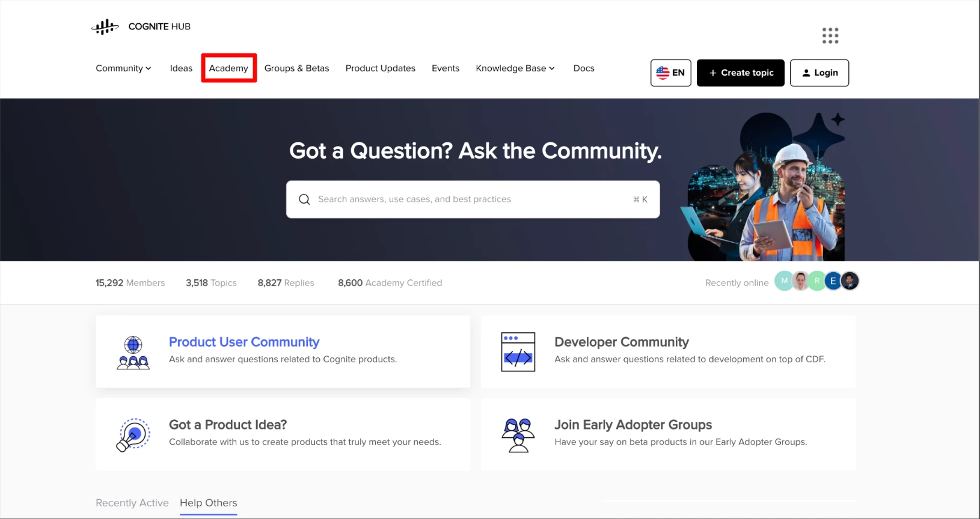The height and width of the screenshot is (519, 980).
Task: Click the woman photo avatar in Recently online
Action: pos(801,281)
